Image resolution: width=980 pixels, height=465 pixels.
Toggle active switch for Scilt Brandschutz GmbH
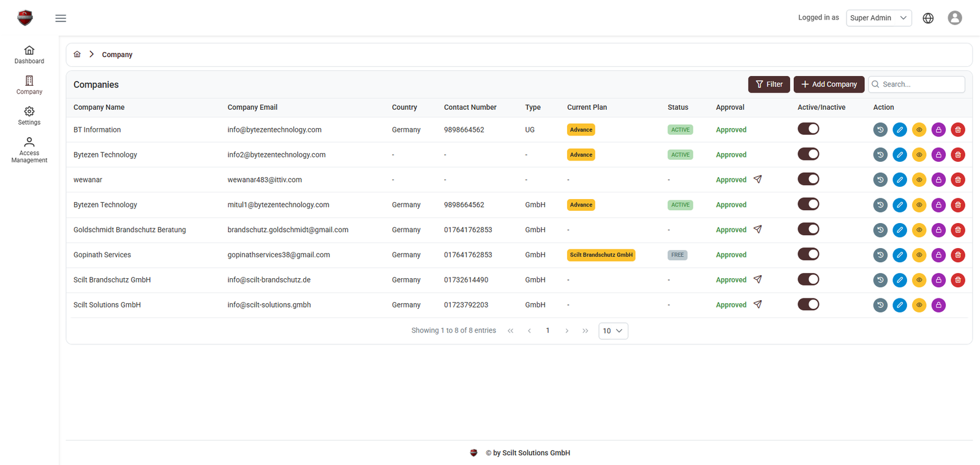[809, 279]
